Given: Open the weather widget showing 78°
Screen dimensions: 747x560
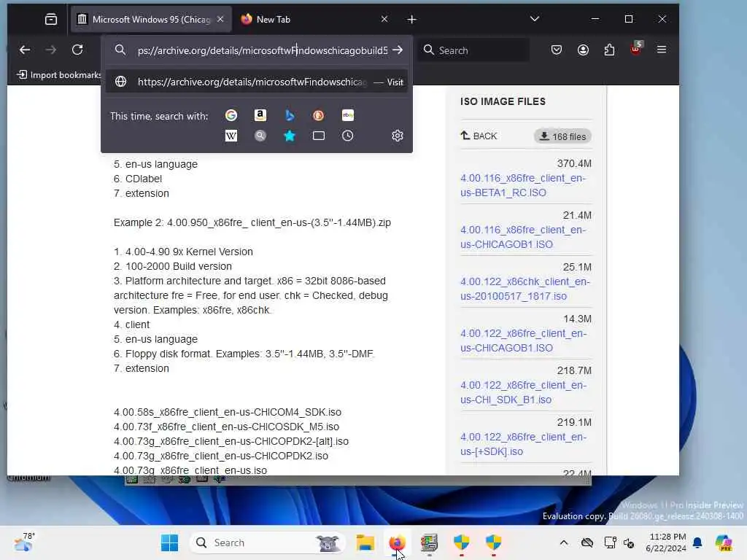Looking at the screenshot, I should tap(24, 542).
